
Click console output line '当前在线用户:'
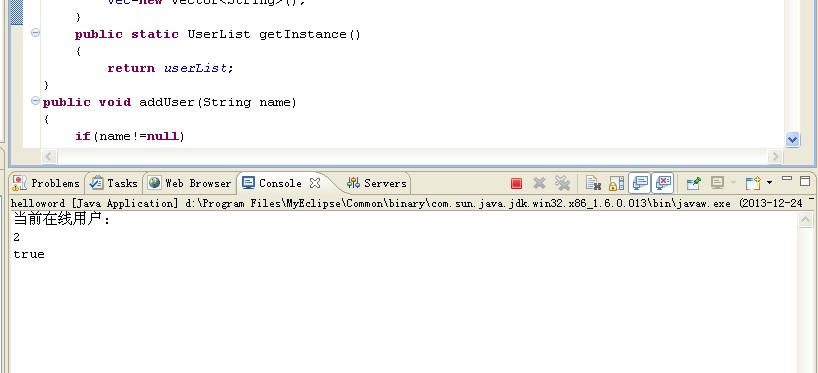pos(62,219)
